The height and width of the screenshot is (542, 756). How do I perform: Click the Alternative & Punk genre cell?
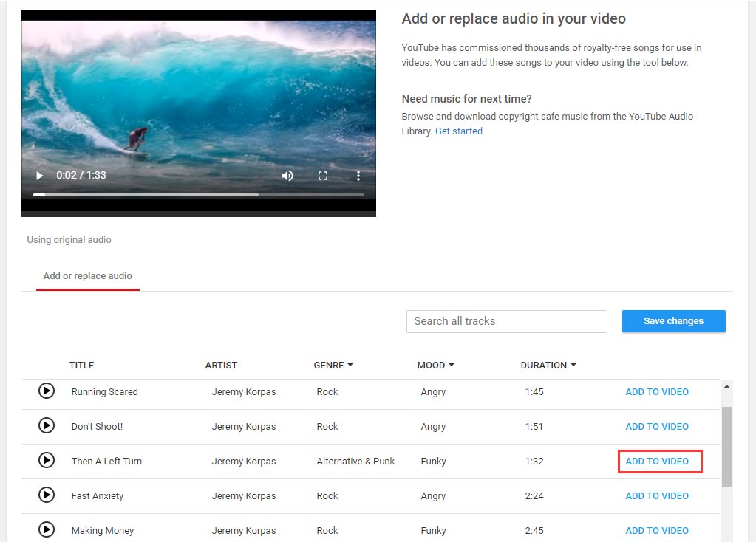point(355,461)
